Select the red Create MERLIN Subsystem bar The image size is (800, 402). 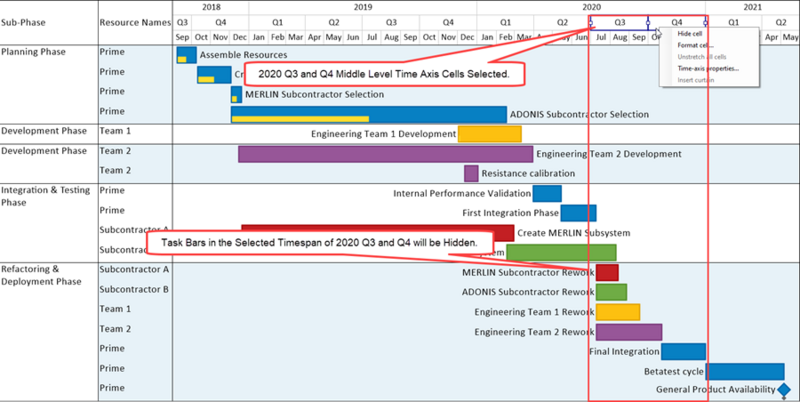pyautogui.click(x=378, y=233)
